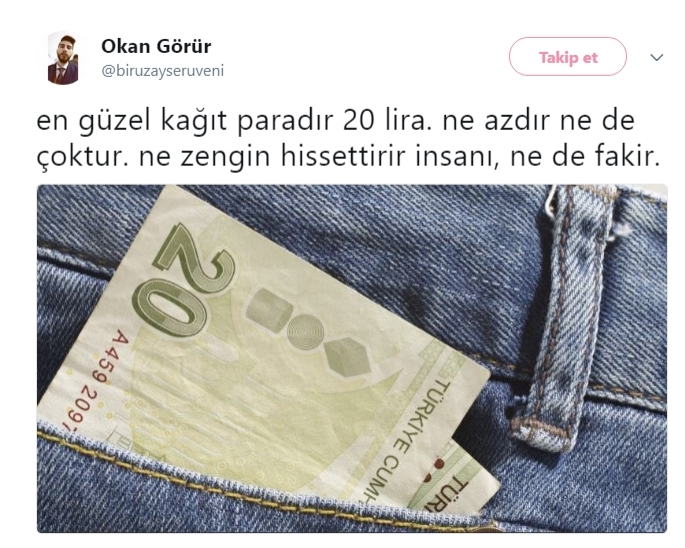Click the tweet line ending with 'fakir.'

click(348, 156)
